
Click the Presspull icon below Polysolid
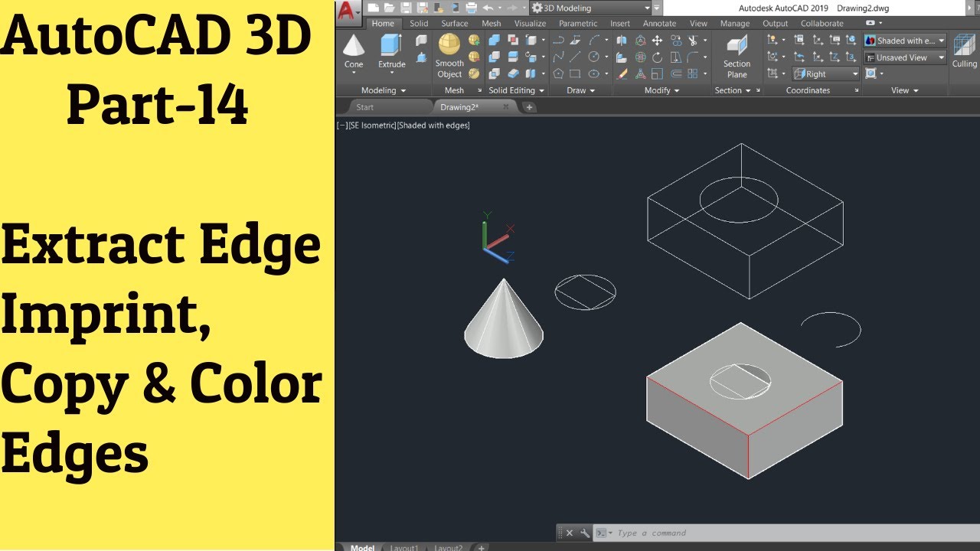coord(421,57)
